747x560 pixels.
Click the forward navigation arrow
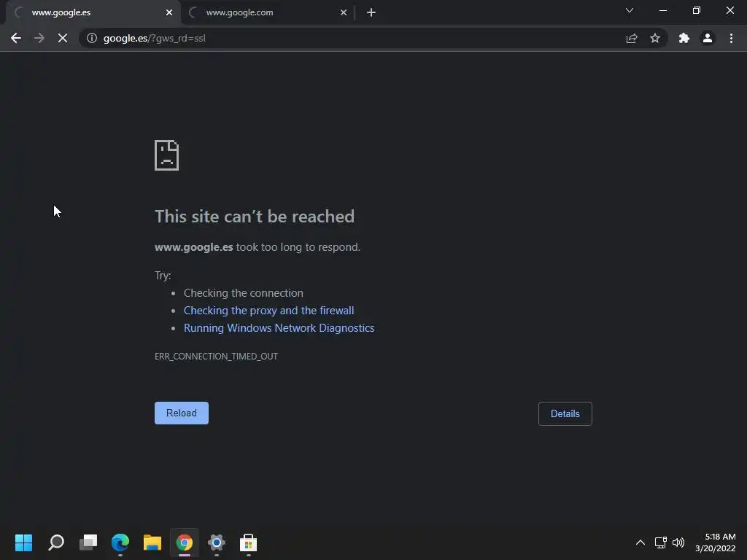pos(39,38)
